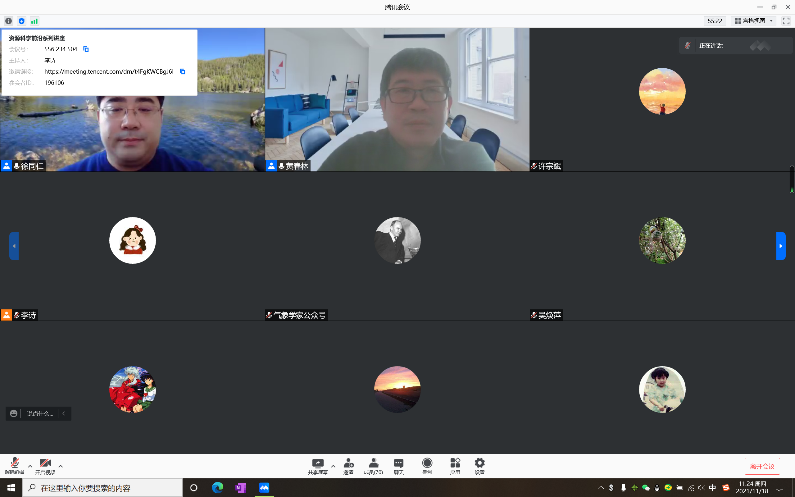Copy the meeting number with copy icon
The image size is (795, 497).
86,48
